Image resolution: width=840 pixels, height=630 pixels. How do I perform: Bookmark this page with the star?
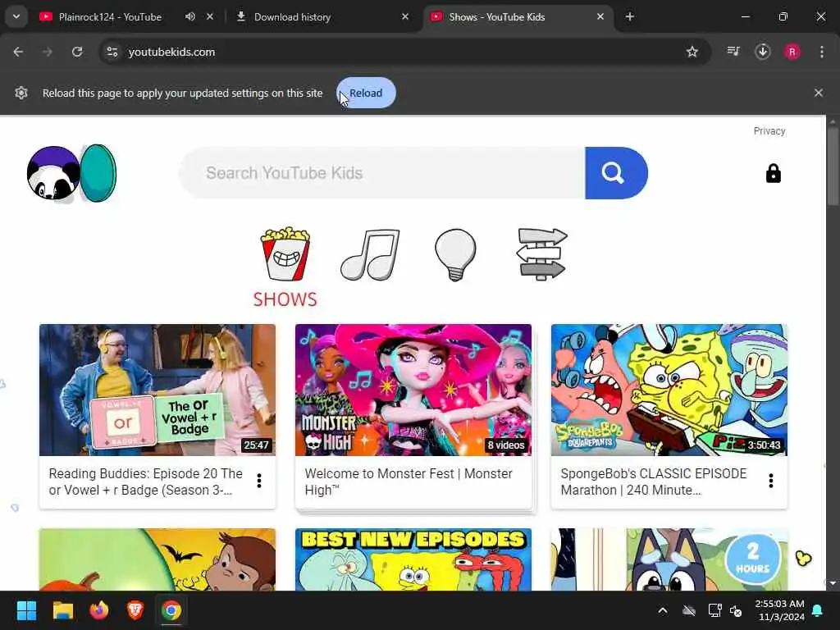click(x=692, y=52)
